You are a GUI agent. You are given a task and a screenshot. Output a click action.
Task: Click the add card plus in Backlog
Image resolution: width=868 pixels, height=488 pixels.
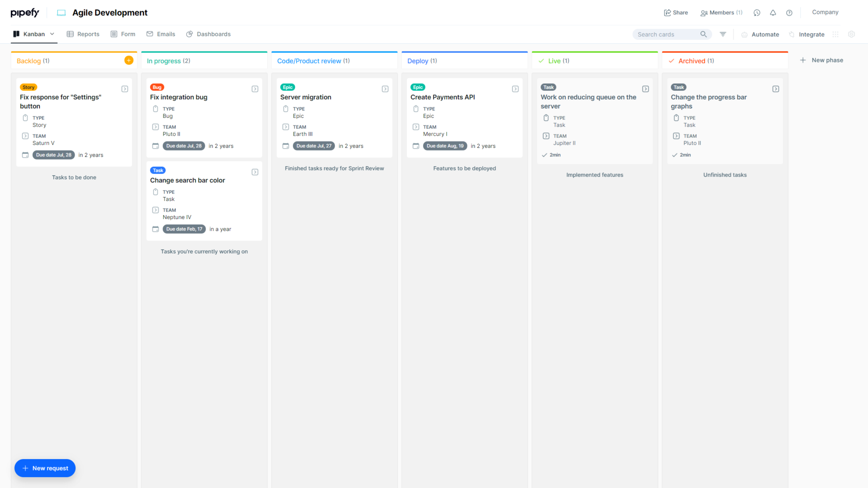129,60
